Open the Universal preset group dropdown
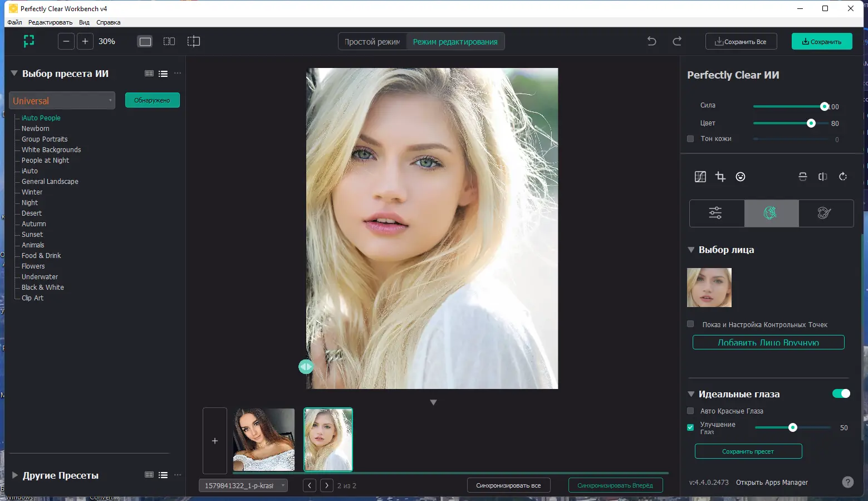This screenshot has width=868, height=501. click(x=62, y=100)
